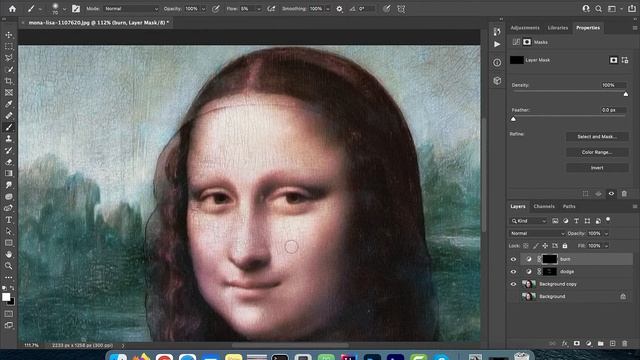Viewport: 640px width, 360px height.
Task: Switch to the Adjustments tab
Action: [x=525, y=28]
